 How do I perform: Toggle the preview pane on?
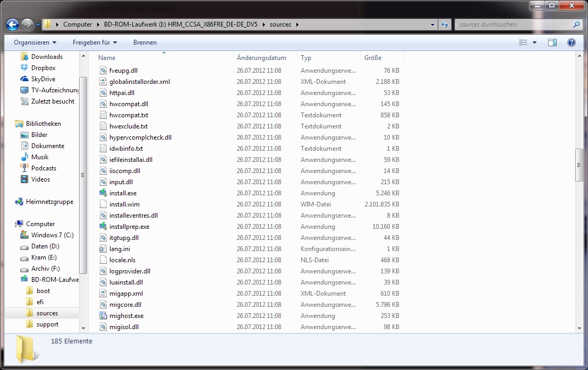pyautogui.click(x=552, y=42)
